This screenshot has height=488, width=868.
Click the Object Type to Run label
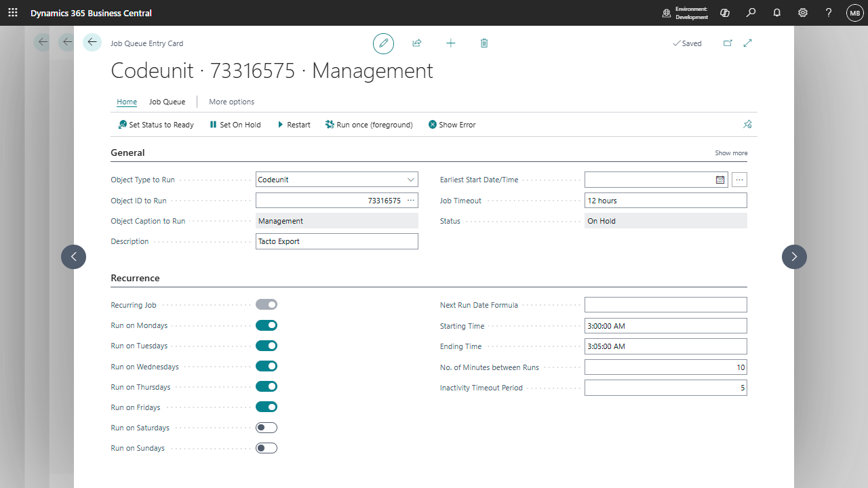point(142,180)
